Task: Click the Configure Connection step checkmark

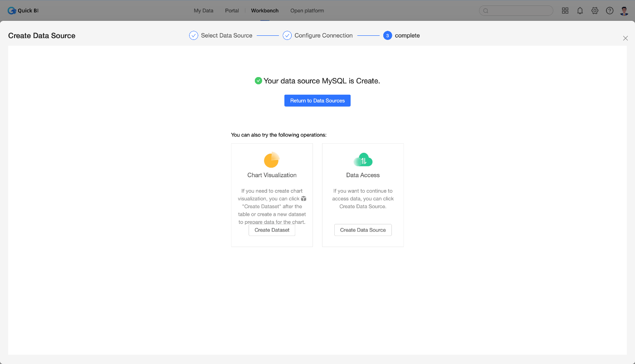Action: [x=287, y=35]
